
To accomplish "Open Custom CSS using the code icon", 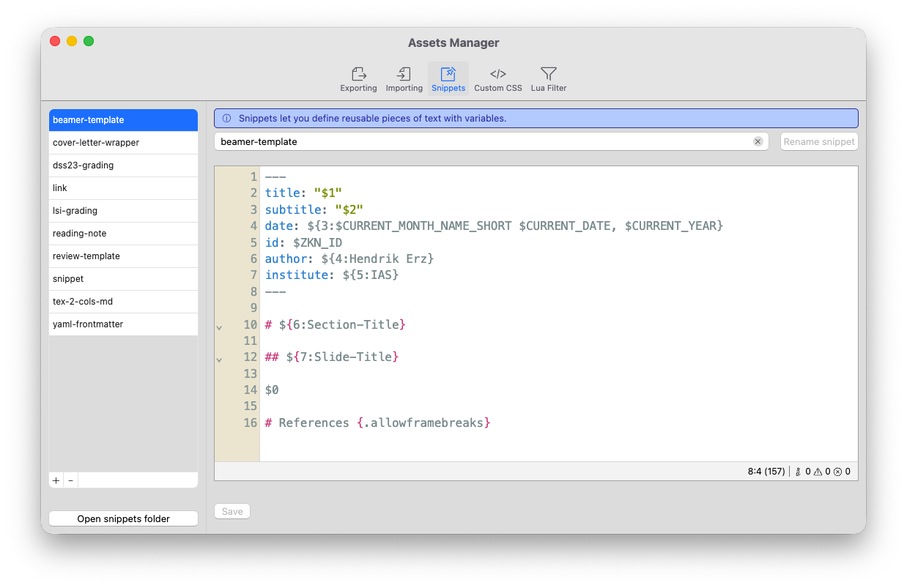I will click(497, 78).
